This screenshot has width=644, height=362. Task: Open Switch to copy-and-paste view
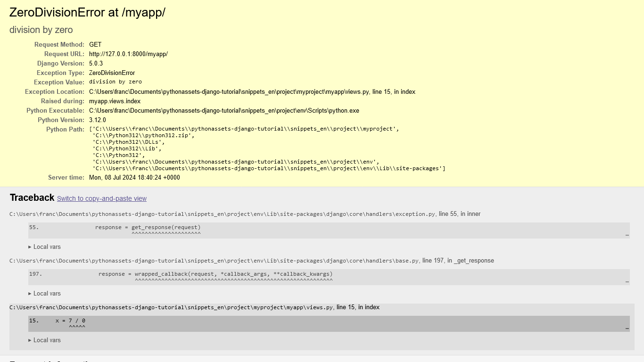coord(102,198)
